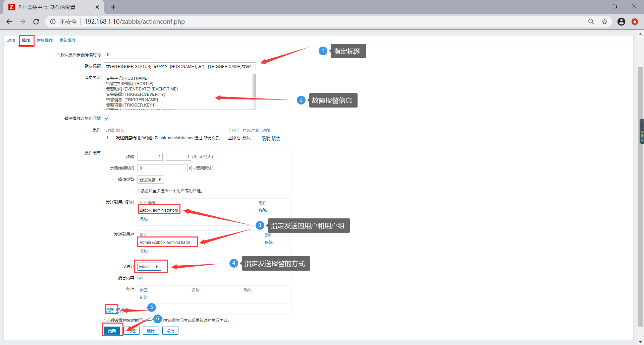The width and height of the screenshot is (644, 345).
Task: Open the 更新操作 tab
Action: (67, 41)
